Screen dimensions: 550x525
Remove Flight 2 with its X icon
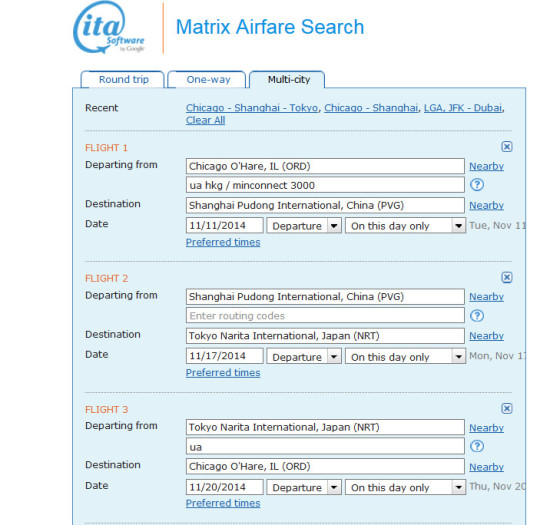pyautogui.click(x=507, y=277)
